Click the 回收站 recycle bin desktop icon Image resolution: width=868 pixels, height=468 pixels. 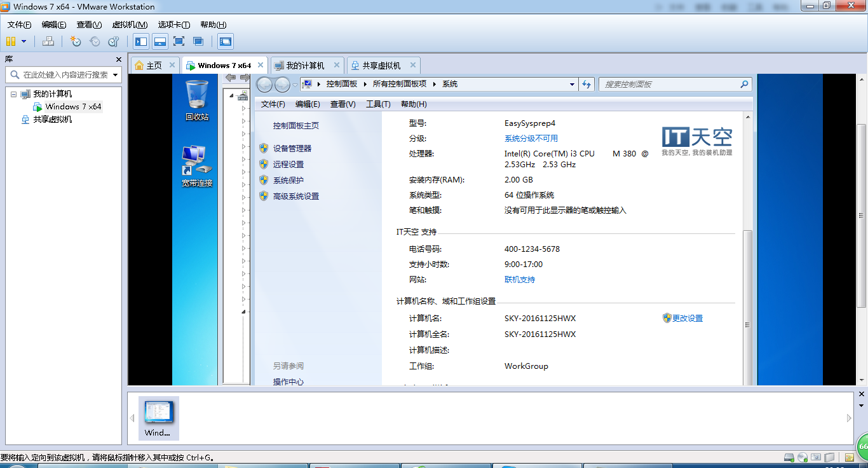[197, 100]
